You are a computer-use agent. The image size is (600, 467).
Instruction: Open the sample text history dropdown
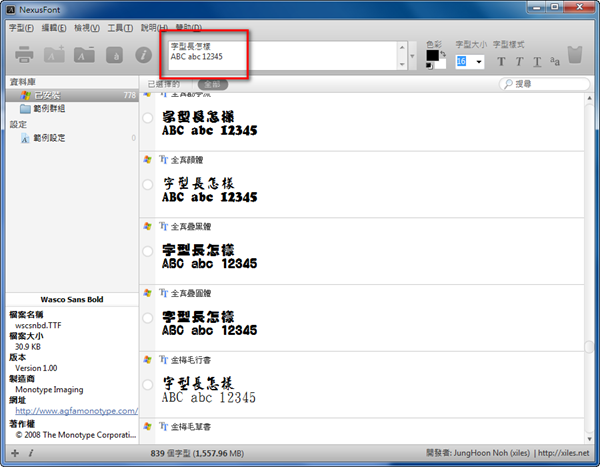[412, 56]
